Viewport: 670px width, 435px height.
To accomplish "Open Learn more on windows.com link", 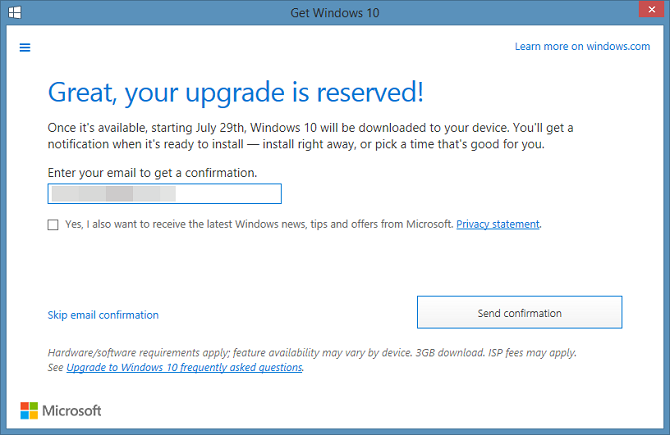I will point(582,47).
